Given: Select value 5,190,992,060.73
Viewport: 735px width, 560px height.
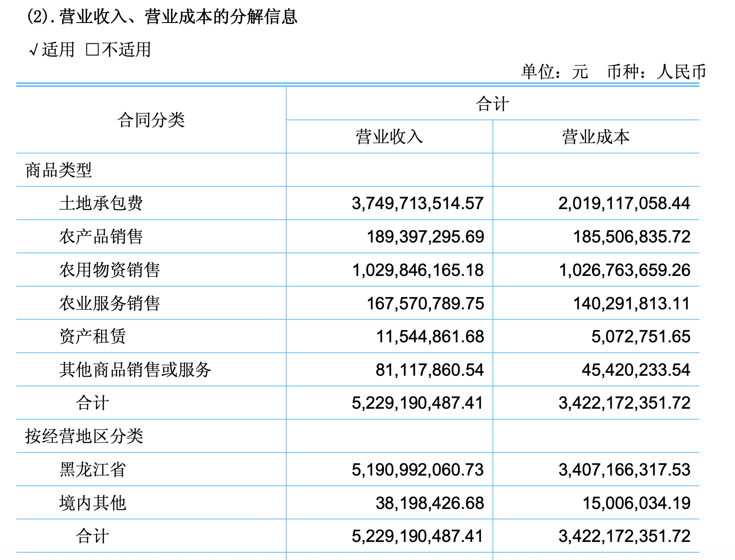Looking at the screenshot, I should point(418,470).
